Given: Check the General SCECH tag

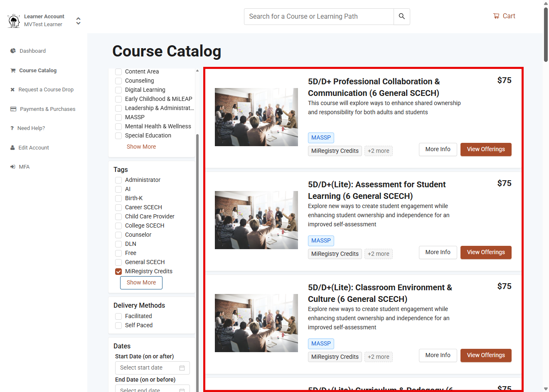Looking at the screenshot, I should (x=118, y=262).
